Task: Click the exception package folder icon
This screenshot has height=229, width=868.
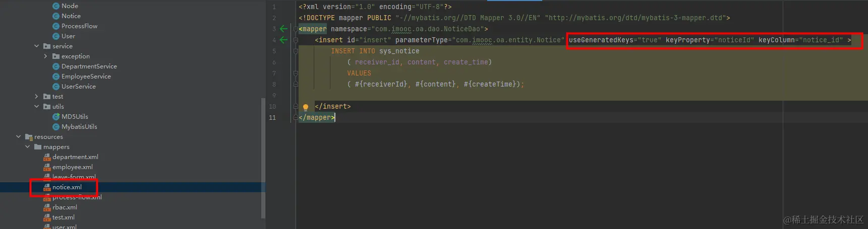Action: pyautogui.click(x=56, y=56)
